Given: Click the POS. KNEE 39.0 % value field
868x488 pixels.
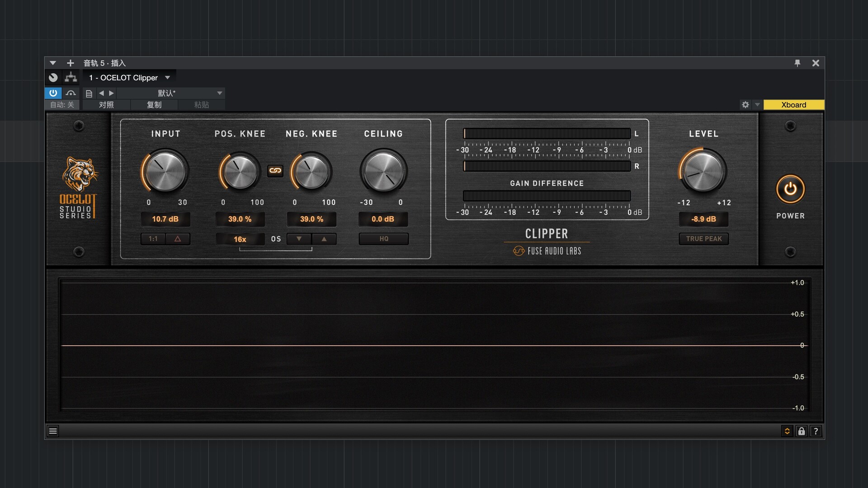Looking at the screenshot, I should [x=240, y=219].
